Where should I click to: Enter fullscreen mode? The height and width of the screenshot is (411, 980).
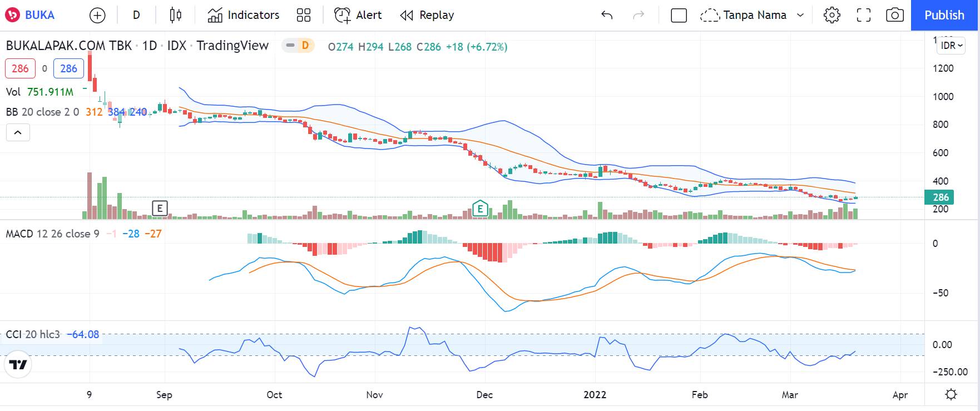point(863,15)
